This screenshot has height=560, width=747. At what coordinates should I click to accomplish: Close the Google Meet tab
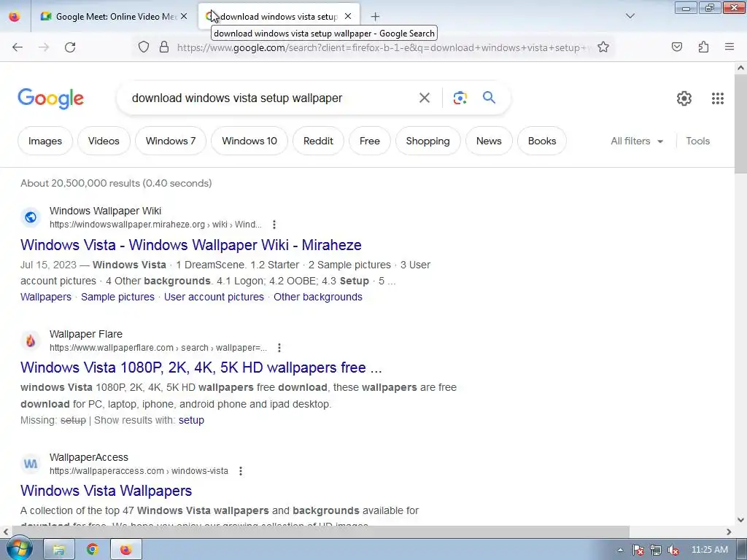pyautogui.click(x=184, y=16)
